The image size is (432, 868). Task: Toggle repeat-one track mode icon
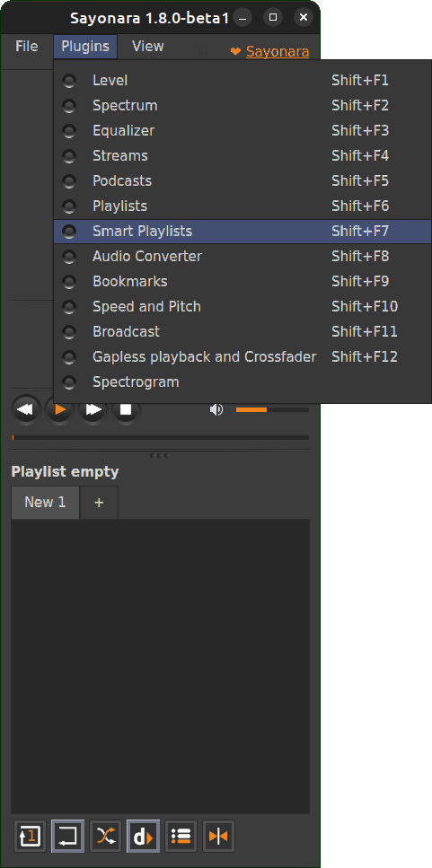(30, 836)
